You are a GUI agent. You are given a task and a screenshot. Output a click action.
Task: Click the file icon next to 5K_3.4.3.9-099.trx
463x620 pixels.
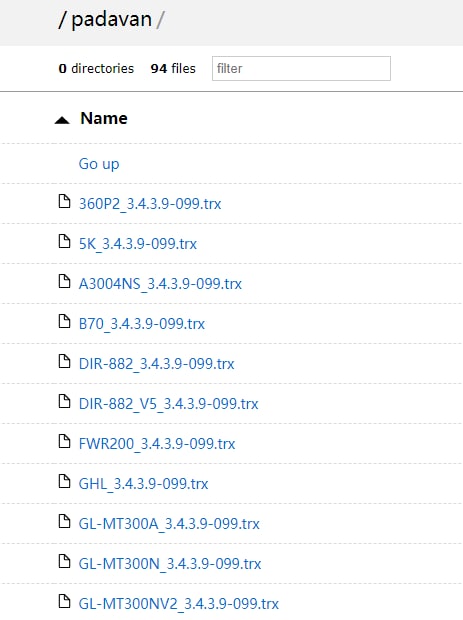64,241
